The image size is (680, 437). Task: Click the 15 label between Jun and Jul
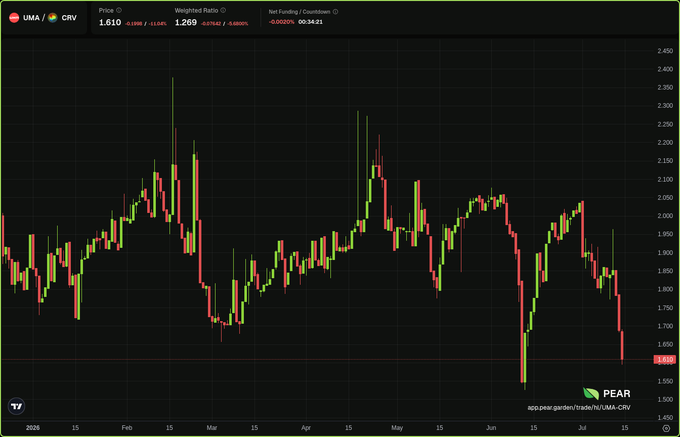click(x=533, y=428)
